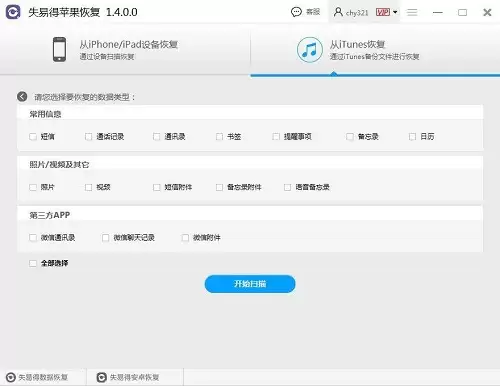Toggle the 全部选择 checkbox
This screenshot has height=386, width=500.
pyautogui.click(x=33, y=263)
